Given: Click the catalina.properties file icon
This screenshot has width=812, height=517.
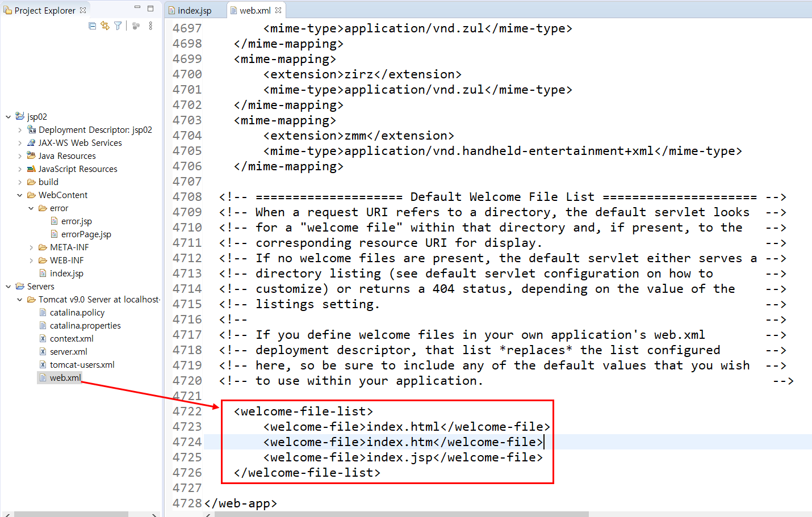Looking at the screenshot, I should click(43, 326).
